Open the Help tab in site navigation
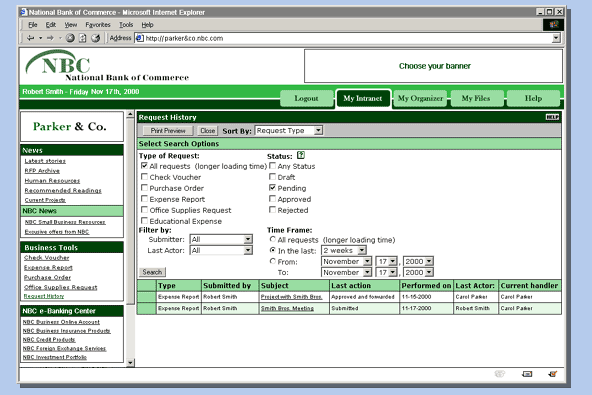Screen dimensions: 592x395 (533, 98)
